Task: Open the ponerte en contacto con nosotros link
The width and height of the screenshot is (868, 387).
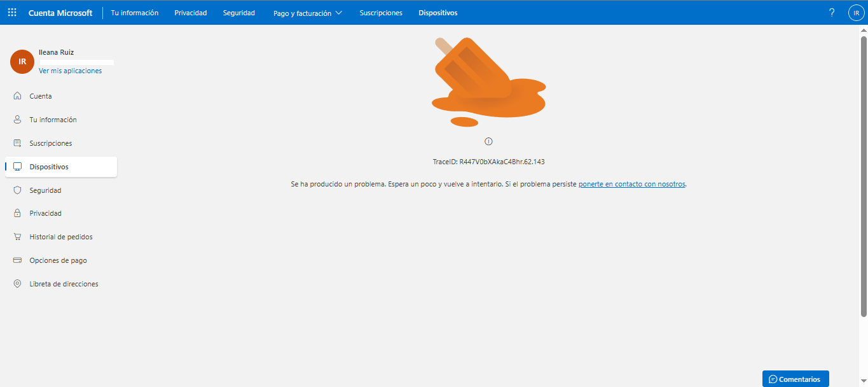Action: [631, 184]
